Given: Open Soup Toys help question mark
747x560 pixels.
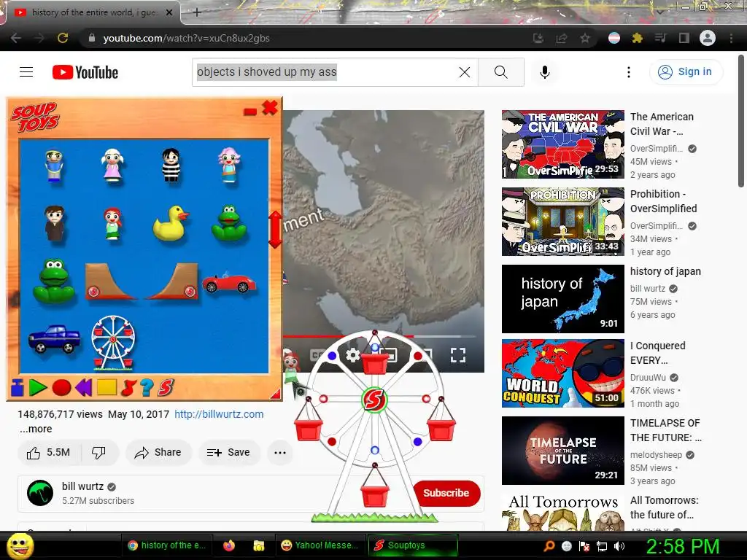Looking at the screenshot, I should point(147,388).
